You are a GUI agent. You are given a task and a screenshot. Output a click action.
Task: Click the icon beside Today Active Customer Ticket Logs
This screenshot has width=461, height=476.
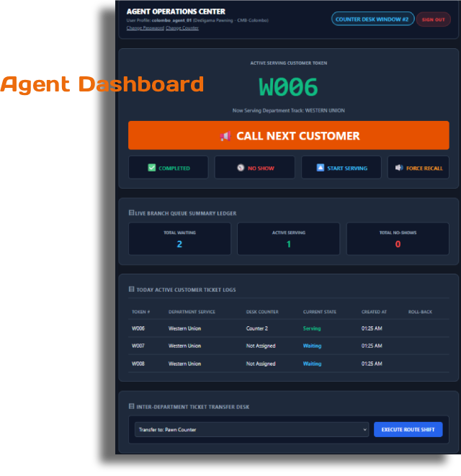pyautogui.click(x=131, y=289)
